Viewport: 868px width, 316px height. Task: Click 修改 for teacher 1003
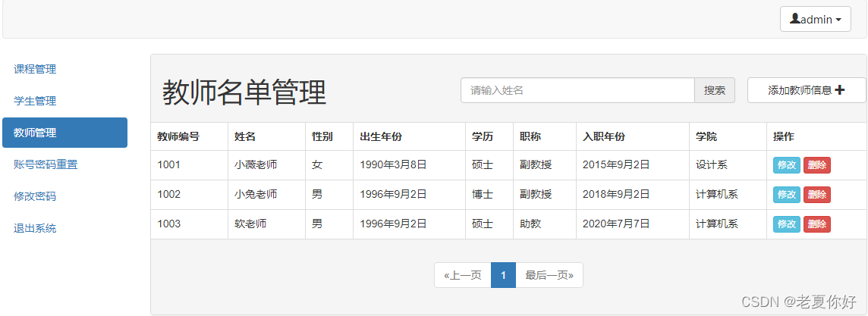click(787, 224)
